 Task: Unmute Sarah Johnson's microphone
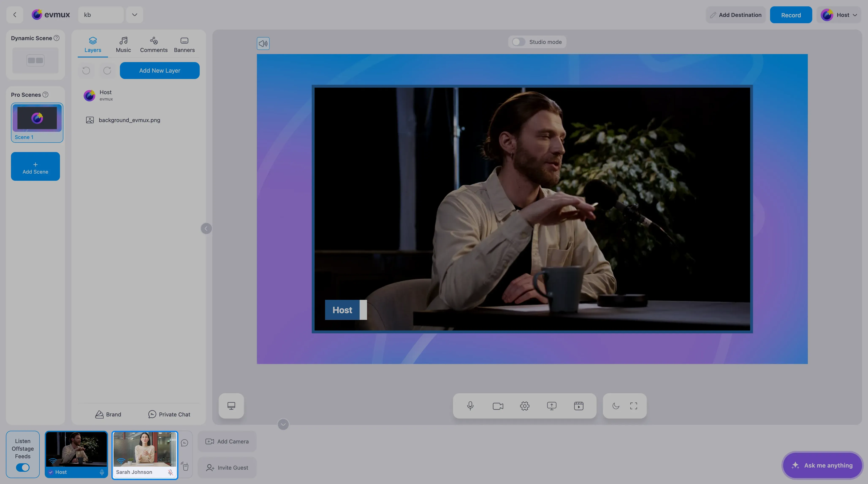(x=171, y=473)
